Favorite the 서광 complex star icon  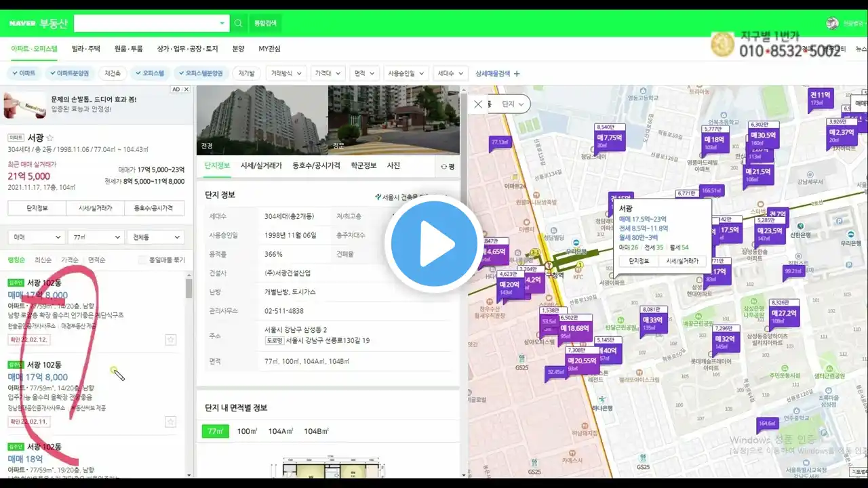[50, 138]
